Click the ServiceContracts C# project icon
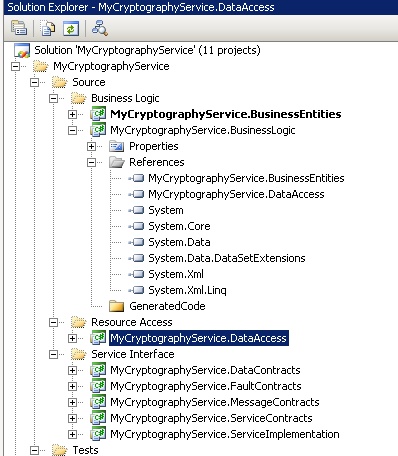398x456 pixels. pos(98,418)
